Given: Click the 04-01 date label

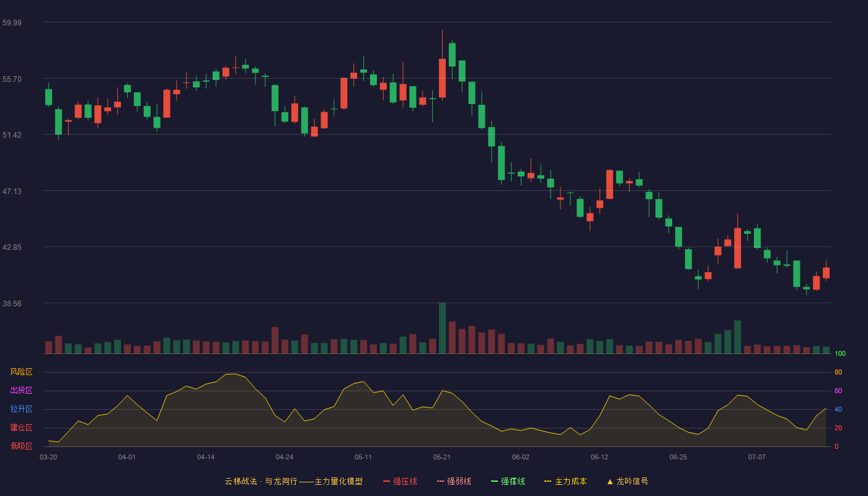Looking at the screenshot, I should (127, 457).
